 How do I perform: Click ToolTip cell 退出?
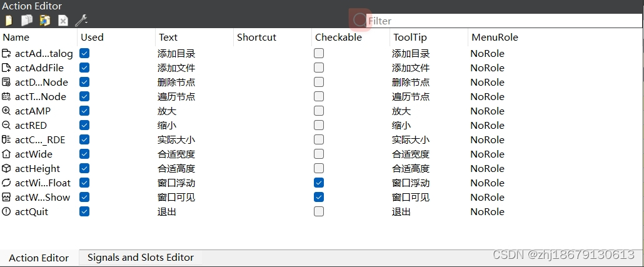coord(401,211)
